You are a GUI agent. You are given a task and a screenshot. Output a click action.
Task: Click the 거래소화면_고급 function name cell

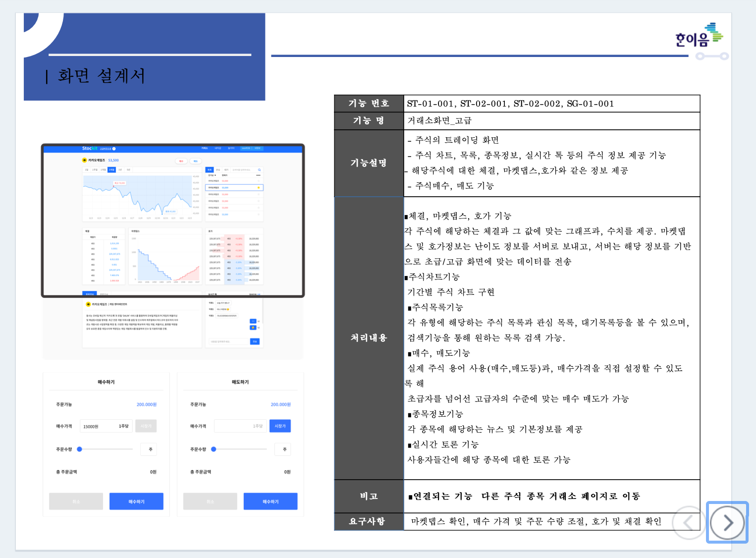pos(552,121)
